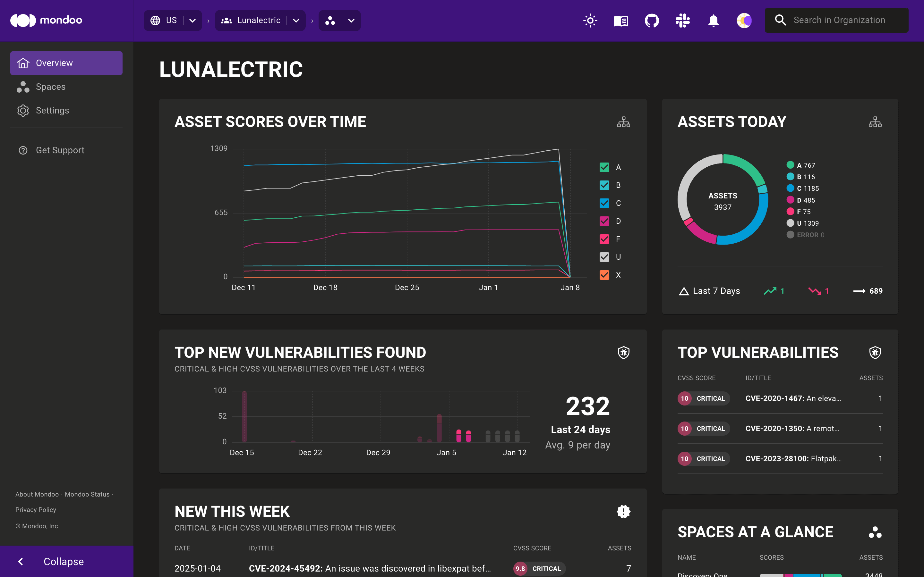This screenshot has height=577, width=924.
Task: Open Settings from the sidebar menu
Action: 53,110
